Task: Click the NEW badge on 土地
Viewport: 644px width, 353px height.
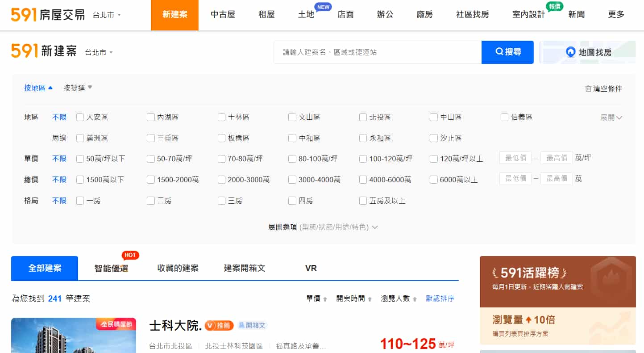Action: (x=323, y=7)
